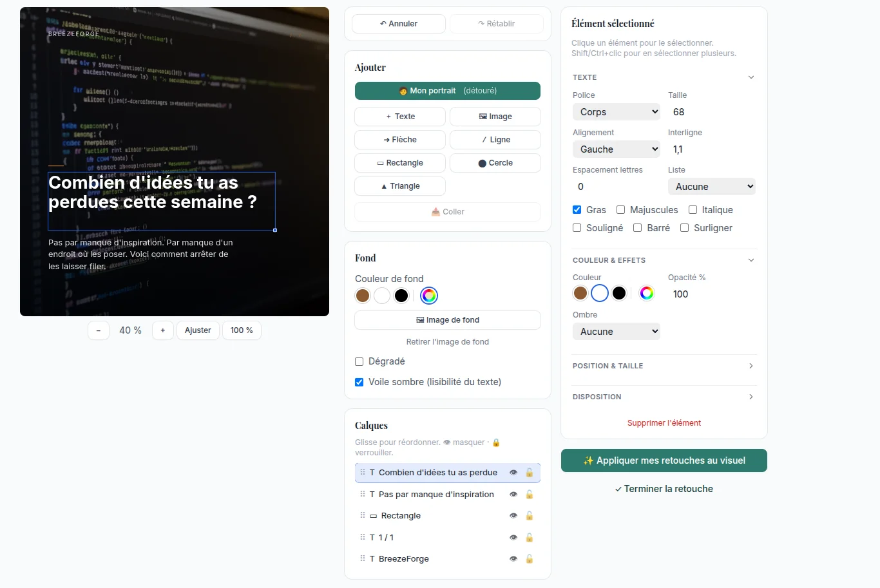Image resolution: width=880 pixels, height=588 pixels.
Task: Enable the Majuscules checkbox
Action: coord(621,210)
